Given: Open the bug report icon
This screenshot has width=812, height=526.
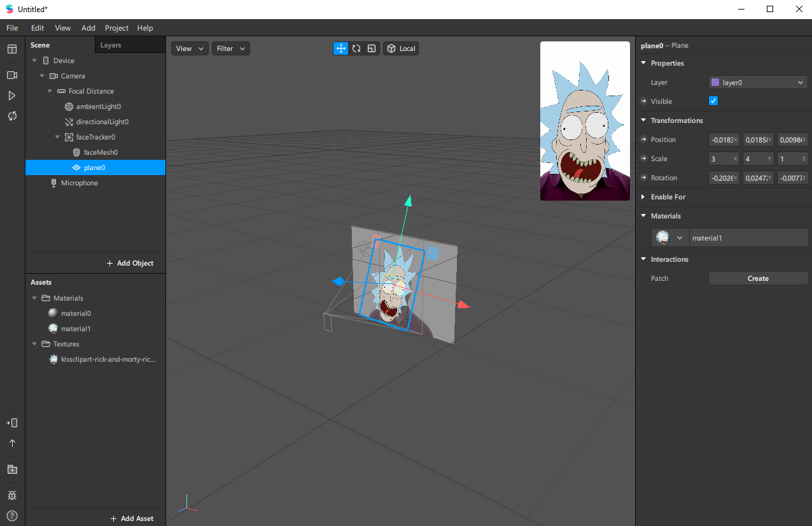Looking at the screenshot, I should click(12, 495).
